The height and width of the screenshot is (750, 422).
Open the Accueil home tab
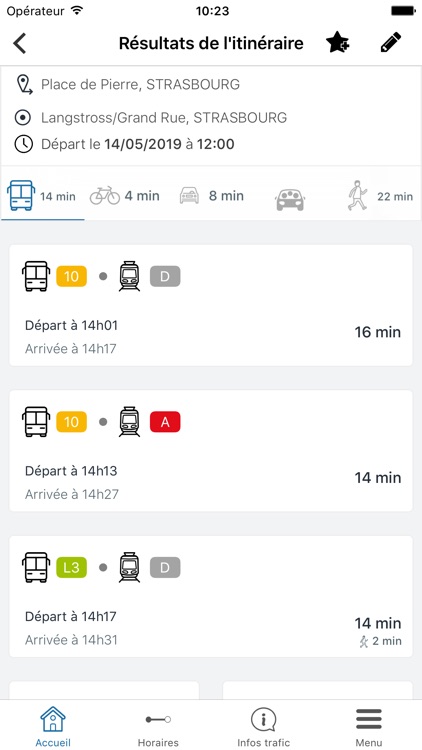(x=53, y=727)
